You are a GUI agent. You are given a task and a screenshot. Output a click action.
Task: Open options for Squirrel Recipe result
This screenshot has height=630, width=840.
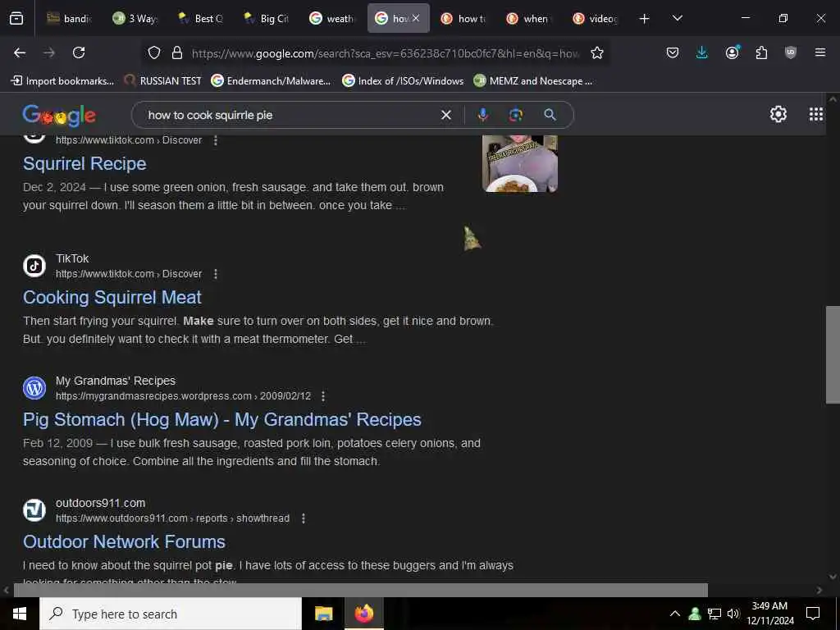coord(216,140)
